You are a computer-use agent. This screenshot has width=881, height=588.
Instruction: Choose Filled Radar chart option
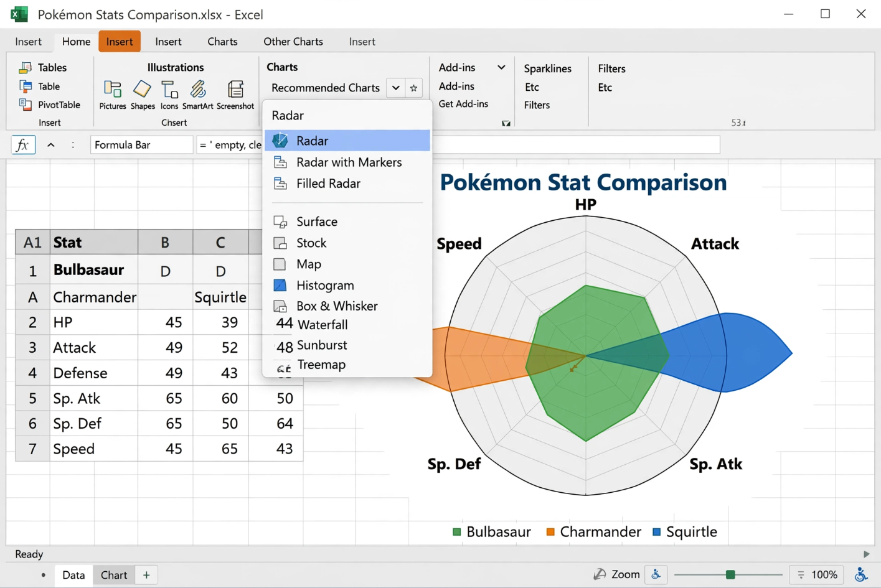(347, 184)
